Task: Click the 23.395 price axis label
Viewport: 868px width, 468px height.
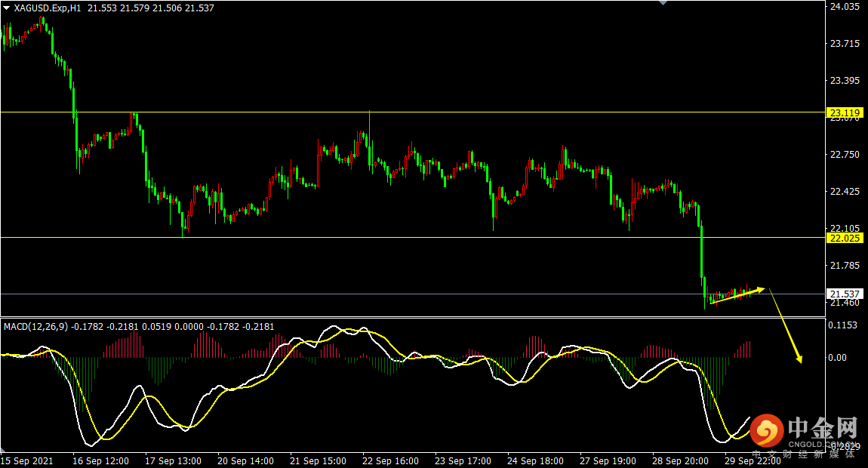Action: point(844,81)
